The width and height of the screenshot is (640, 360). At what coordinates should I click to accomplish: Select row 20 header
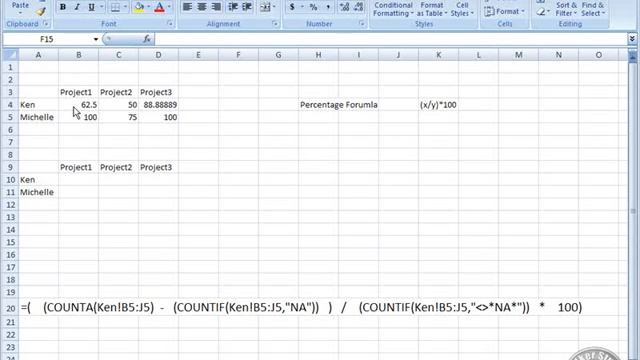pyautogui.click(x=10, y=308)
